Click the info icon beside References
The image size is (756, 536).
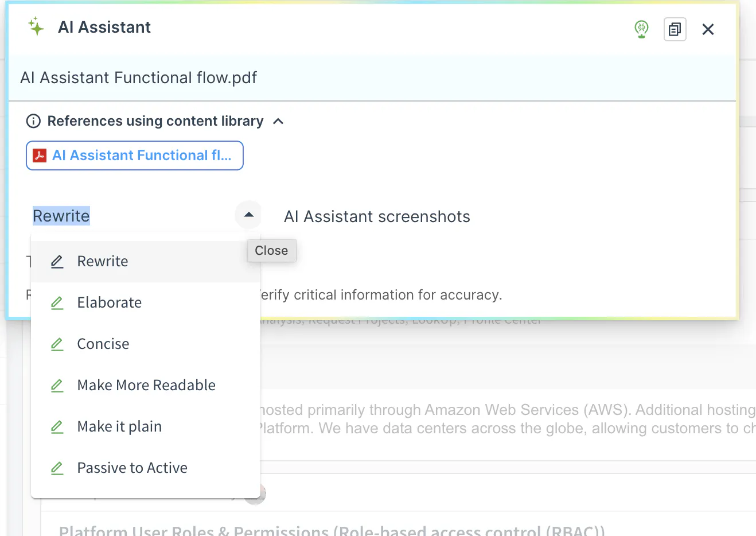[34, 121]
